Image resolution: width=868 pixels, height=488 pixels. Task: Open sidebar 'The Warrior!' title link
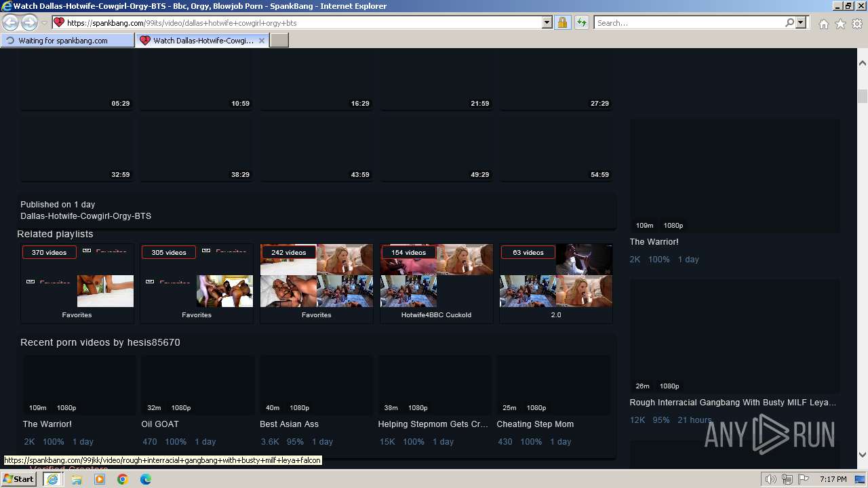654,241
